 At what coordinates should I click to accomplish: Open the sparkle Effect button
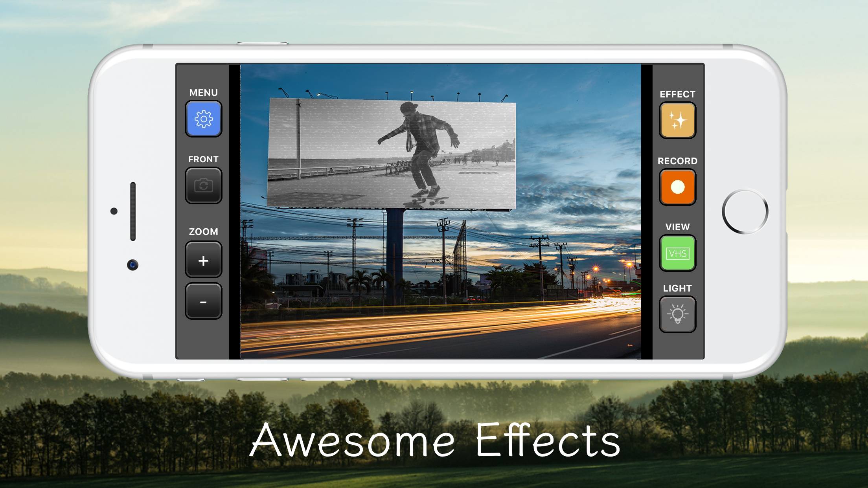coord(677,120)
